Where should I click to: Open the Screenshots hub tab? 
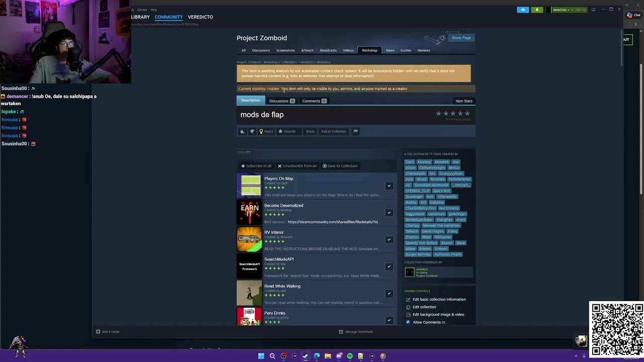click(285, 50)
